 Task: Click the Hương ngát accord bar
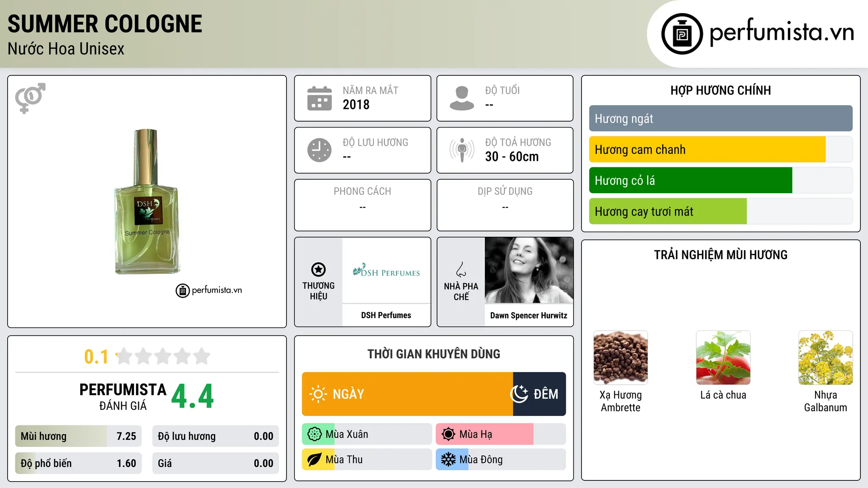(x=721, y=119)
